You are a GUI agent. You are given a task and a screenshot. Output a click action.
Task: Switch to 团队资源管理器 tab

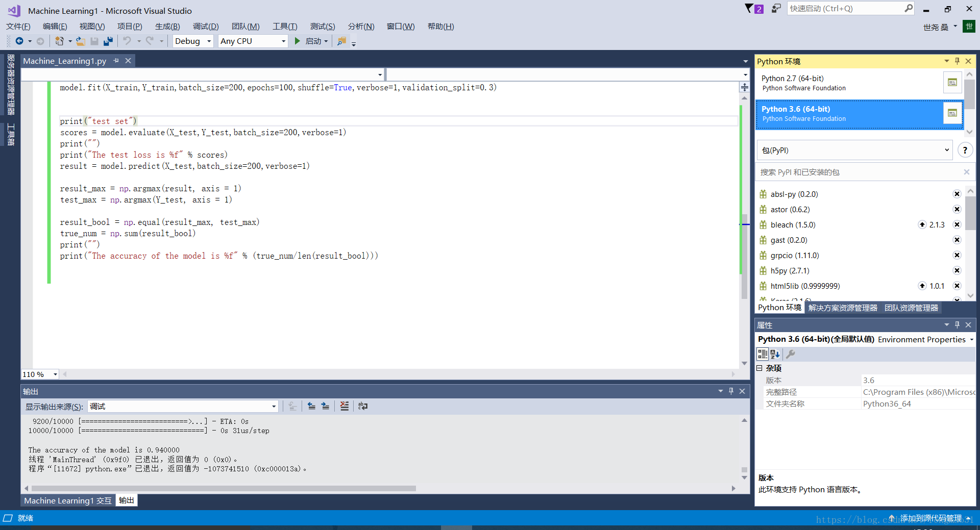click(x=911, y=308)
